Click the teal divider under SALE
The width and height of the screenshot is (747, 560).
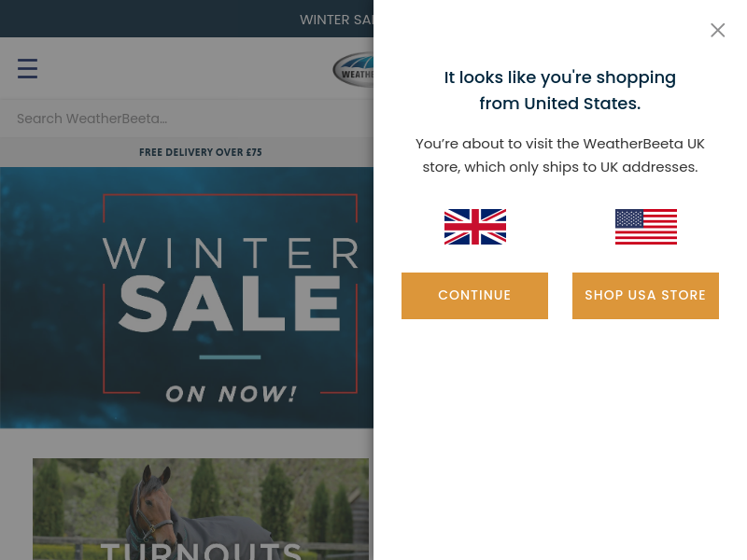(230, 357)
